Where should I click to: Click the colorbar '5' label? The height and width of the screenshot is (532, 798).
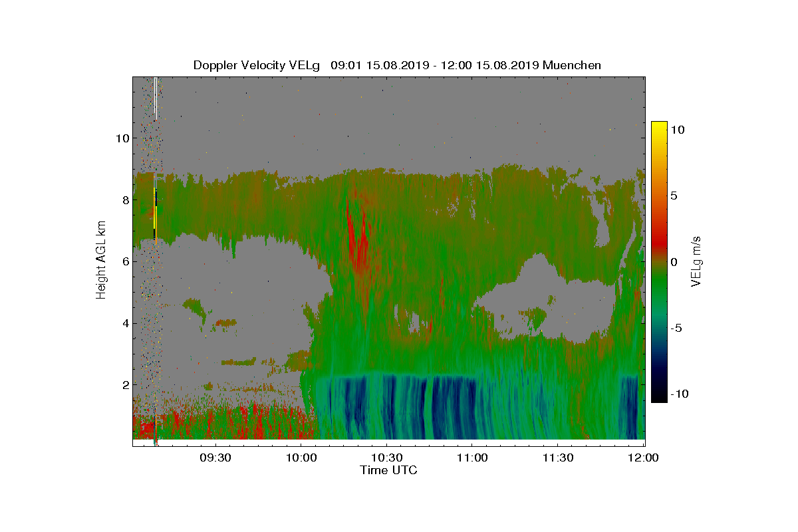(x=674, y=196)
